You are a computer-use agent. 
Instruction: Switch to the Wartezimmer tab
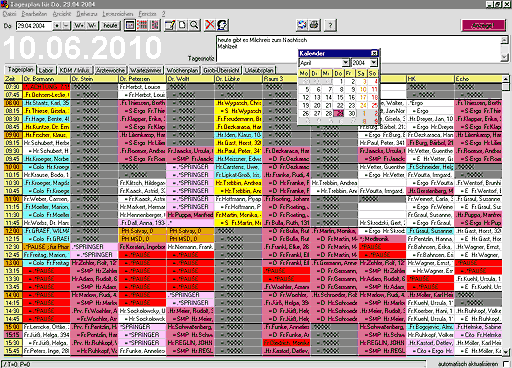(x=146, y=70)
